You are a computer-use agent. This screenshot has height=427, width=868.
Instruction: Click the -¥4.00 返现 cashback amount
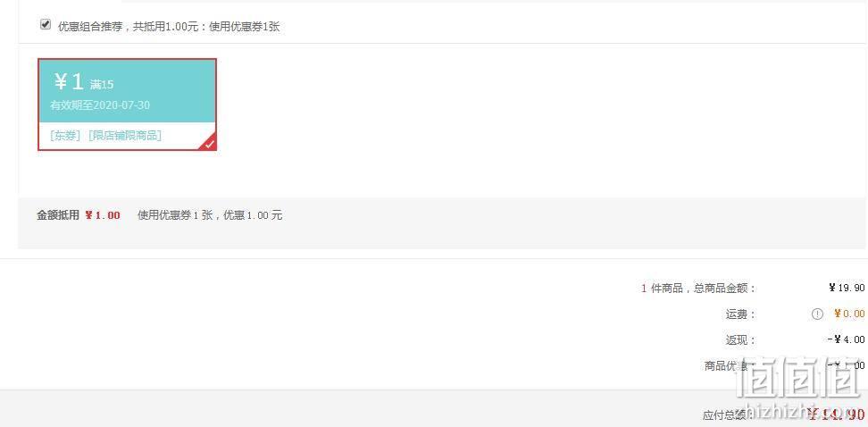tap(846, 339)
